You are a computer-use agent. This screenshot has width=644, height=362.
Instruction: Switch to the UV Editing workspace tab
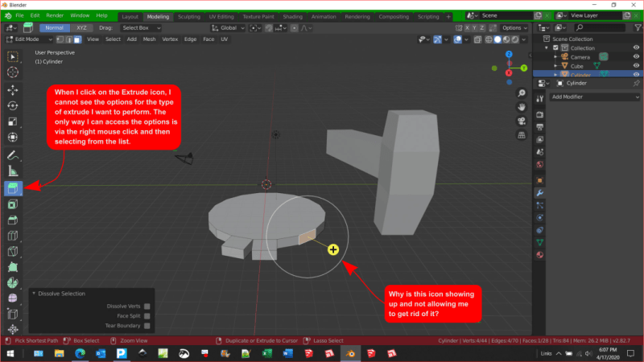click(221, 17)
